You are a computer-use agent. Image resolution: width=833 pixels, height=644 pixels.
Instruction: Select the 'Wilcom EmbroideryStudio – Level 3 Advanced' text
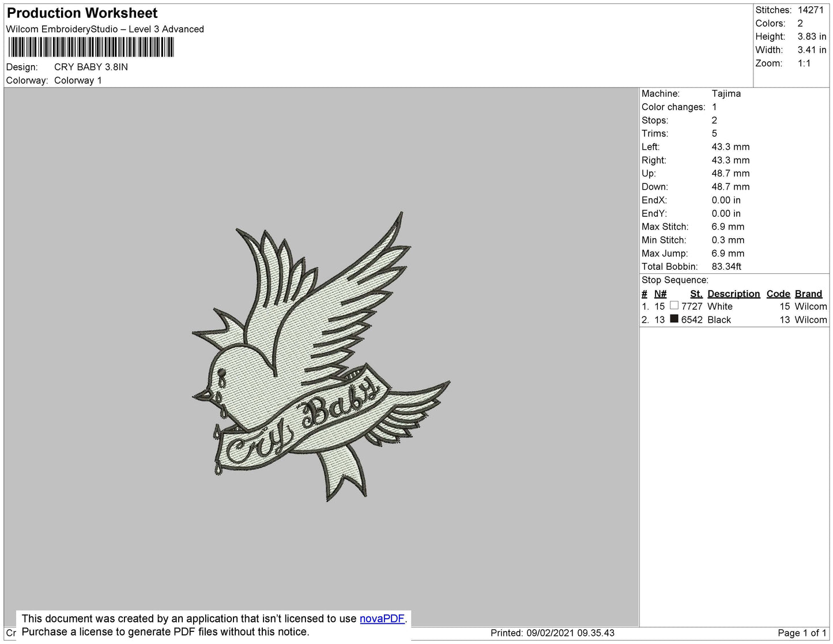pyautogui.click(x=105, y=29)
